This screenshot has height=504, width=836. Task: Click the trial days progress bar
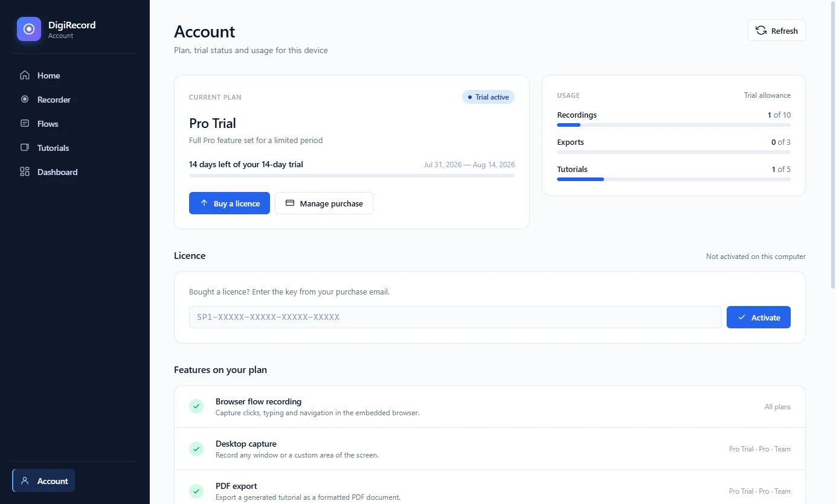[x=352, y=176]
